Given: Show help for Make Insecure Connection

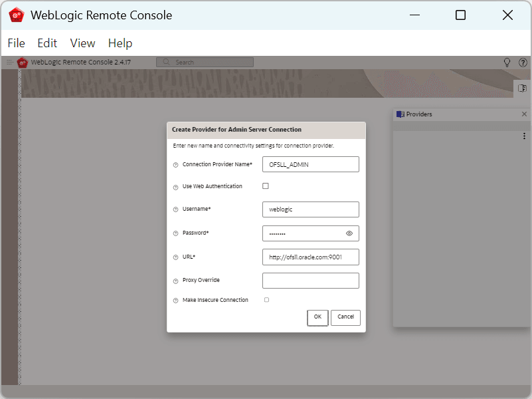Looking at the screenshot, I should (x=176, y=301).
